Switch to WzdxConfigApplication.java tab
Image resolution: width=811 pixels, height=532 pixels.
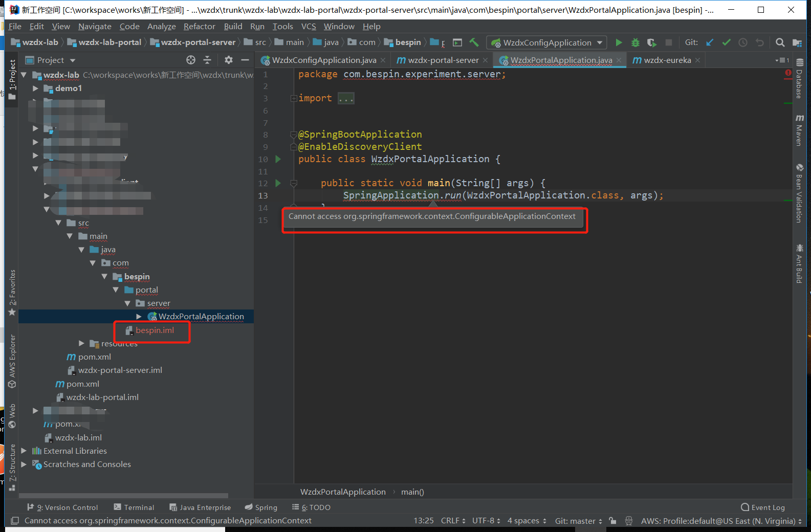click(324, 60)
